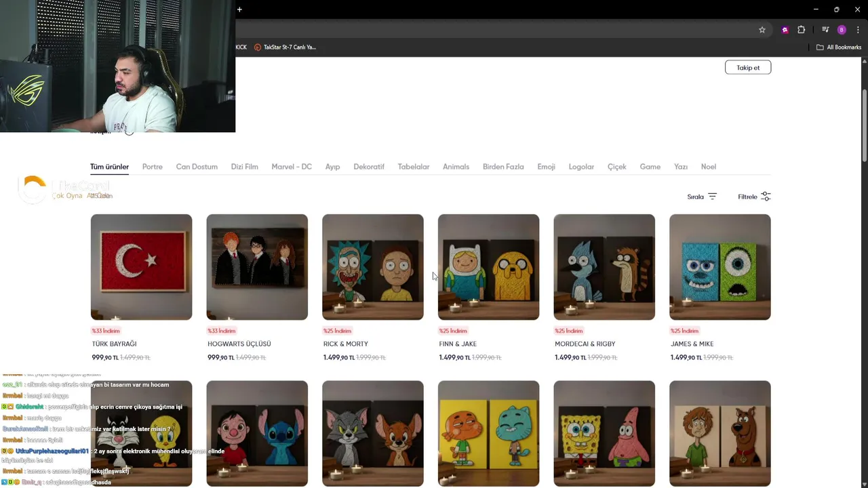Bookmark this page with the star icon
Image resolution: width=868 pixels, height=488 pixels.
pos(762,30)
